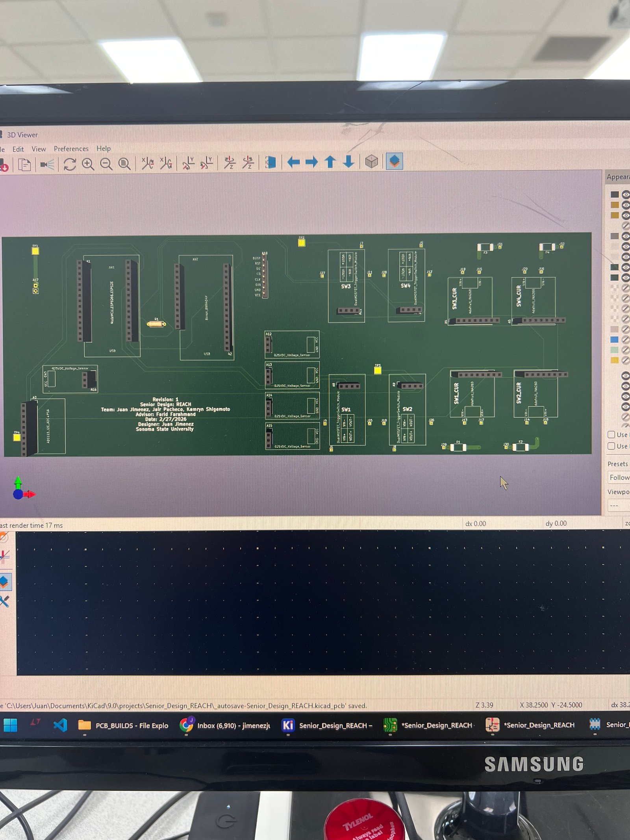Open the properties manager in PCB editor sidebar
630x840 pixels.
[x=4, y=601]
